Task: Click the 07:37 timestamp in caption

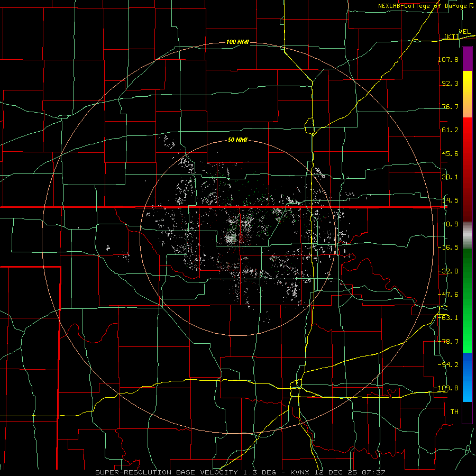Action: 374,472
